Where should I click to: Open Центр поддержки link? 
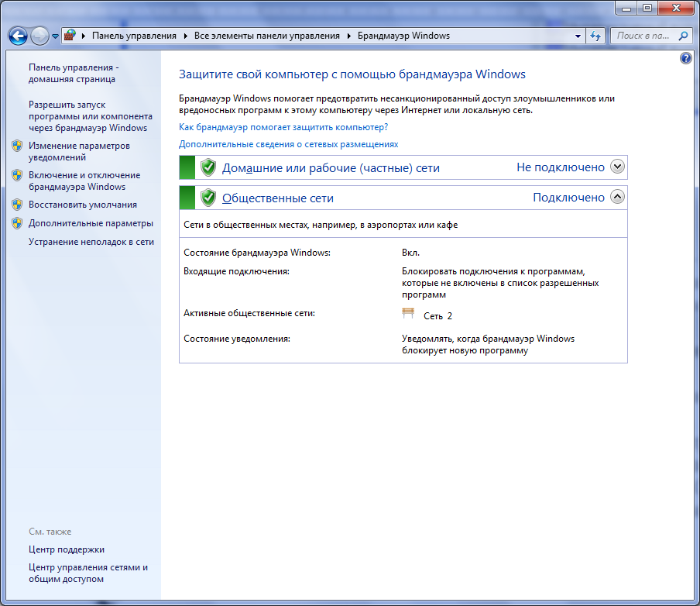pos(67,549)
